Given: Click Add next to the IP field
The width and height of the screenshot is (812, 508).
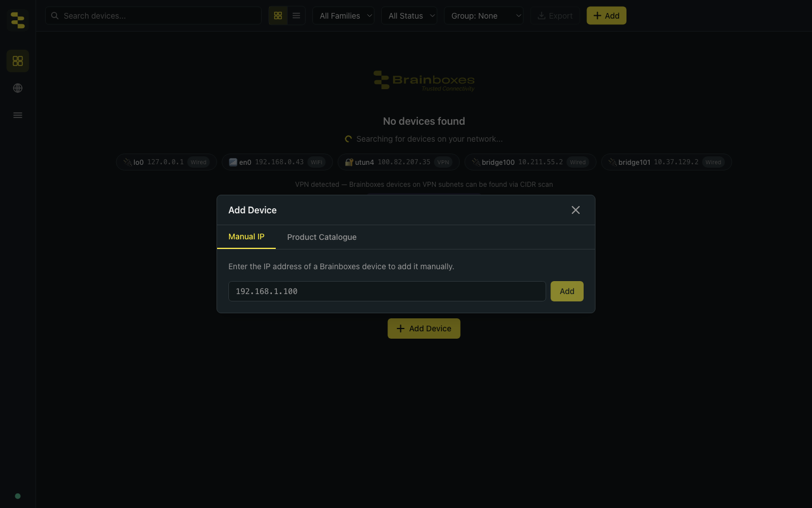Looking at the screenshot, I should tap(567, 291).
